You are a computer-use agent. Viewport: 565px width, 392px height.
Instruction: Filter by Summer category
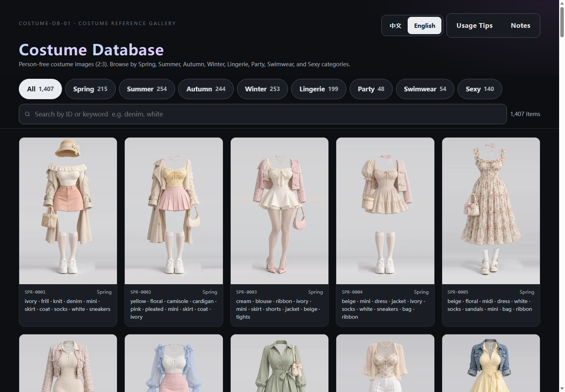[x=147, y=89]
